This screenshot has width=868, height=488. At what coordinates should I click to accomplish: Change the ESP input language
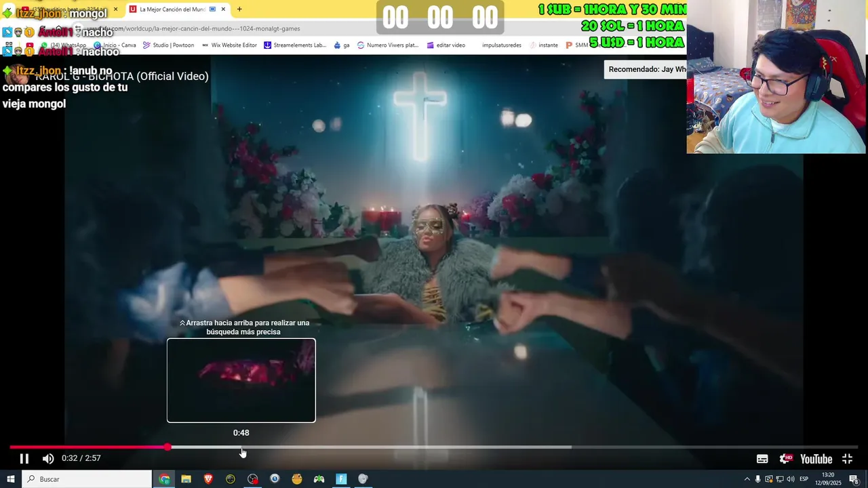click(x=804, y=479)
